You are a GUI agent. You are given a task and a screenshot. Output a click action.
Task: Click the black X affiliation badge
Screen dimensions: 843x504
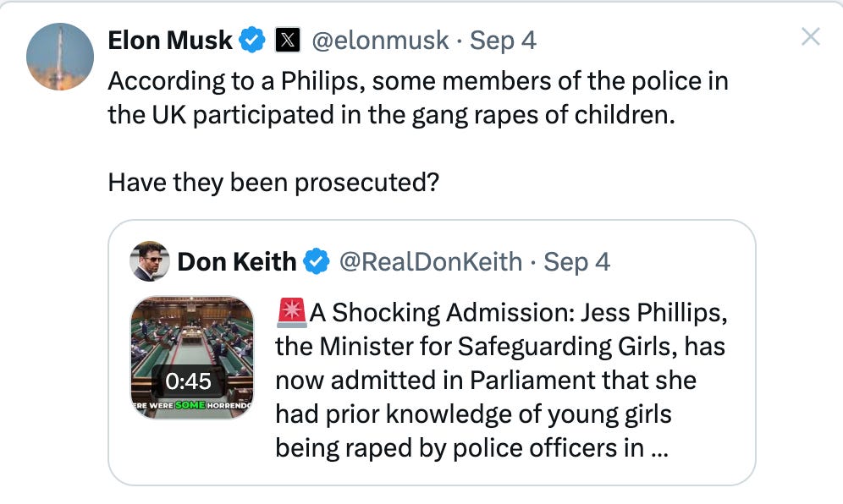[x=288, y=40]
